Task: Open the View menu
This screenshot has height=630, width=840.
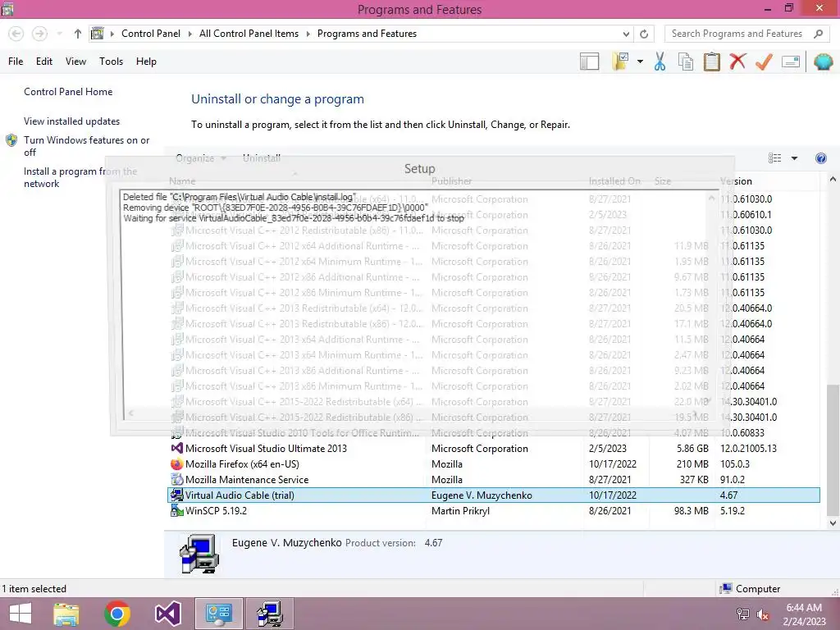Action: click(x=75, y=62)
